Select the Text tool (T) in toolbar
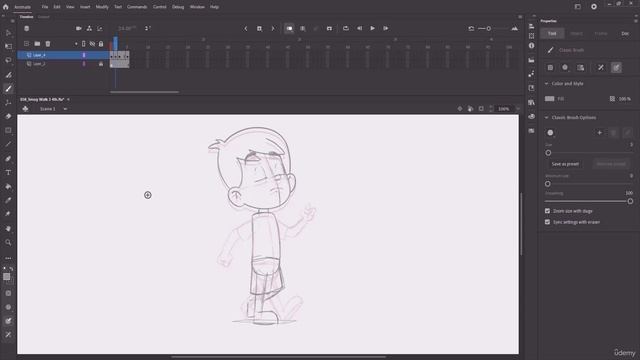The width and height of the screenshot is (640, 360). pos(8,172)
